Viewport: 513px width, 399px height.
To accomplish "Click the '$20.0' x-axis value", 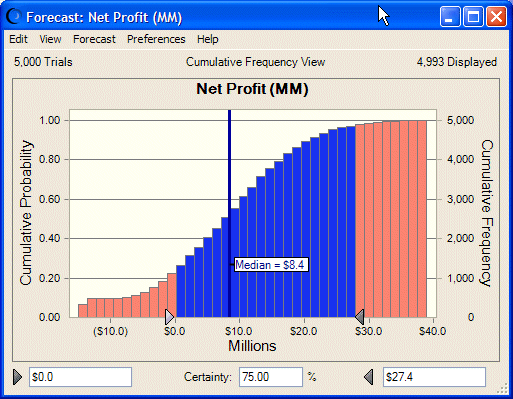I will [x=303, y=331].
